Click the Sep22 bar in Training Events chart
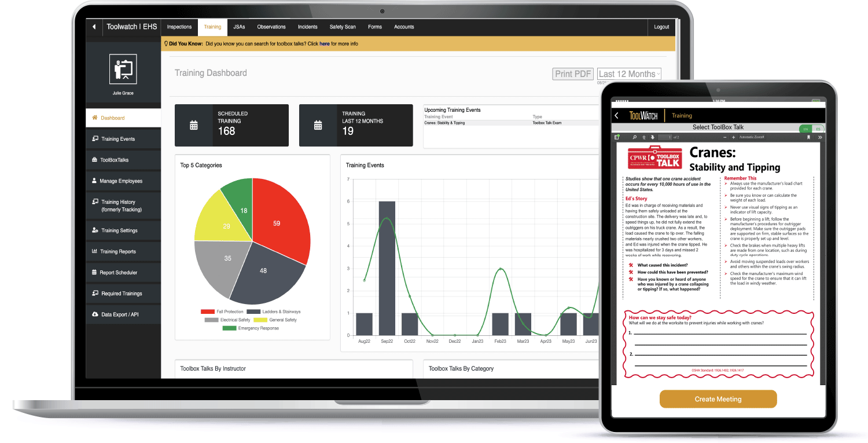Viewport: 868px width, 443px height. tap(387, 268)
